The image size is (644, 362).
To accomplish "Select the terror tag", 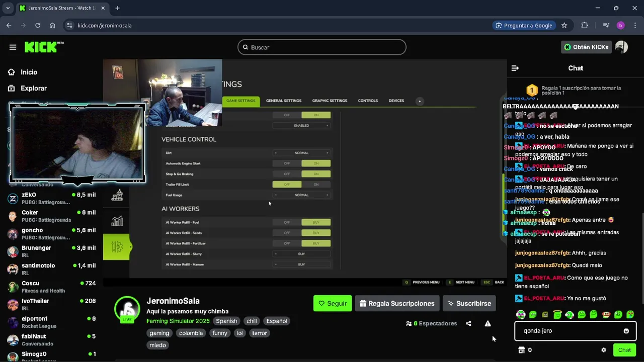I will coord(260,333).
